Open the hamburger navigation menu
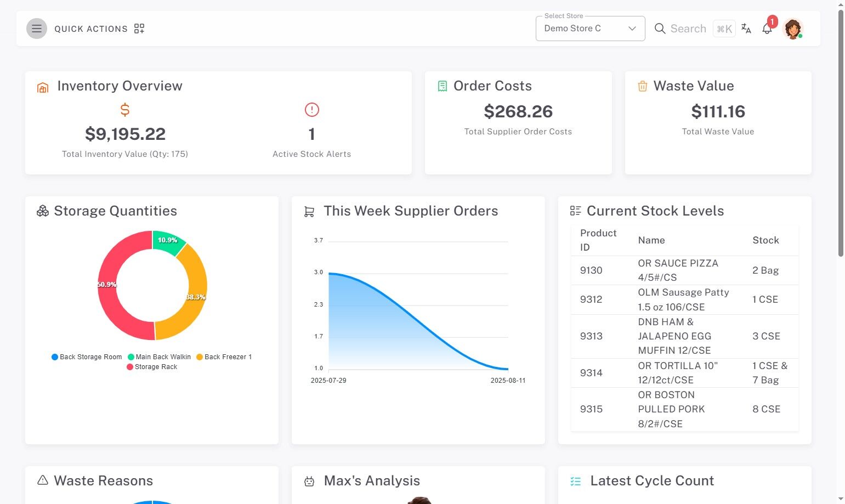 pos(37,29)
